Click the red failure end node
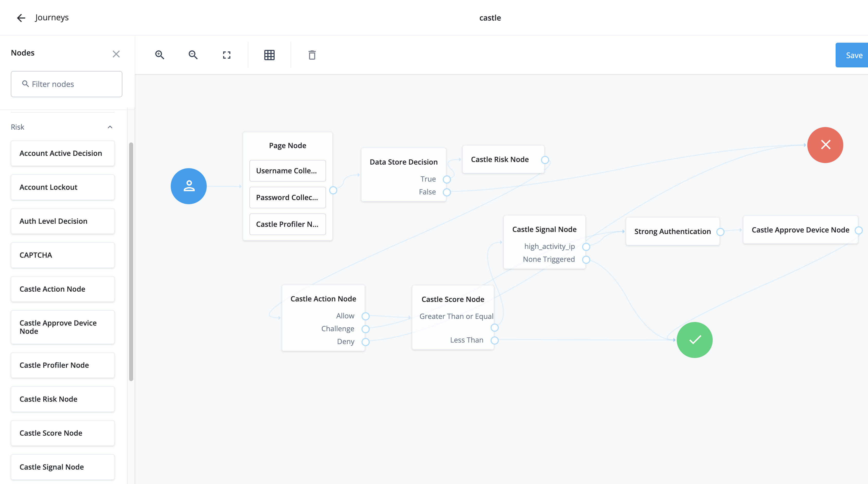 [825, 145]
